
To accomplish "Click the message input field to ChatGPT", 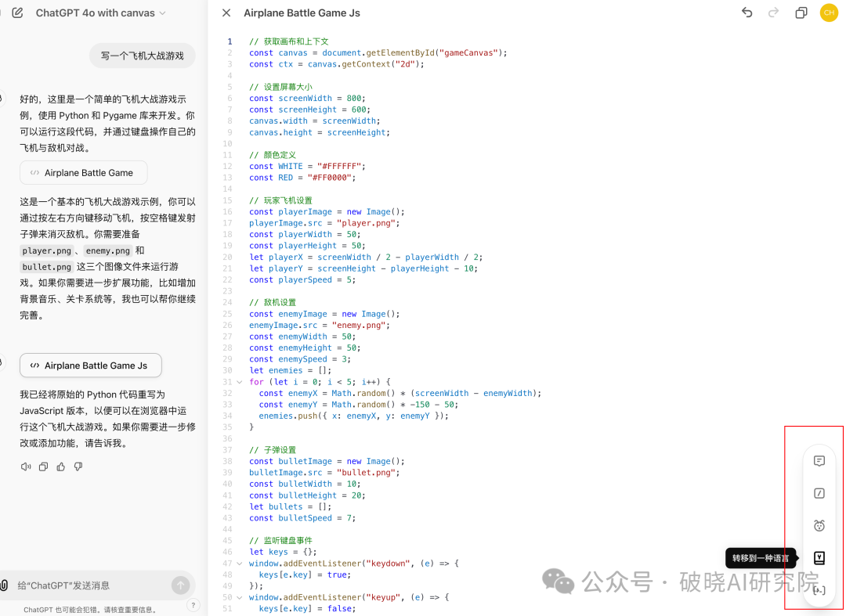I will click(x=94, y=585).
